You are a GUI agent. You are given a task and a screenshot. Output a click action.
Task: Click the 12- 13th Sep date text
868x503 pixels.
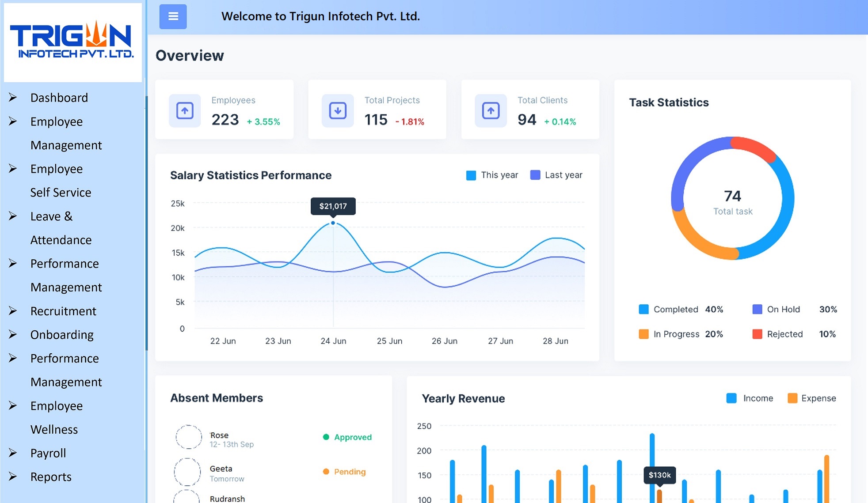pyautogui.click(x=232, y=444)
